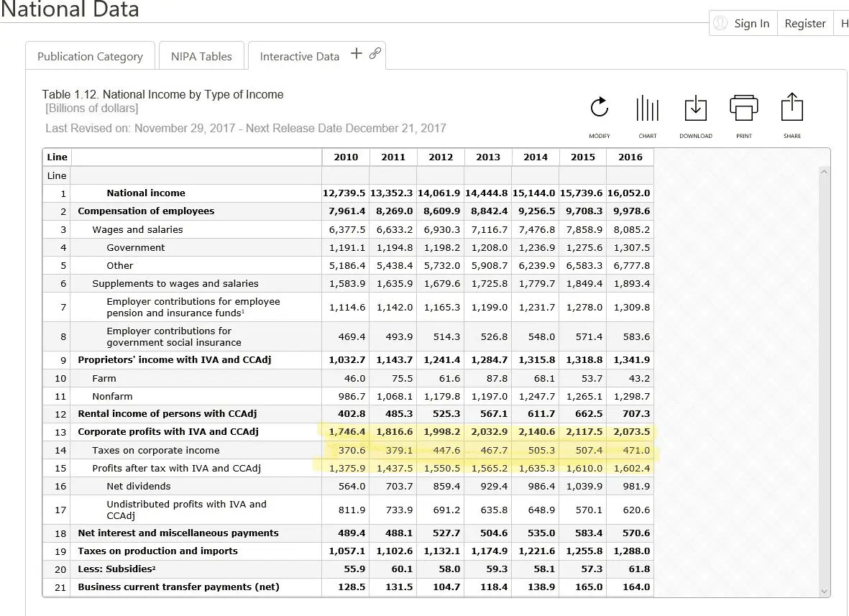Click the plus icon beside Interactive Data
Screen dimensions: 849x616
point(357,54)
